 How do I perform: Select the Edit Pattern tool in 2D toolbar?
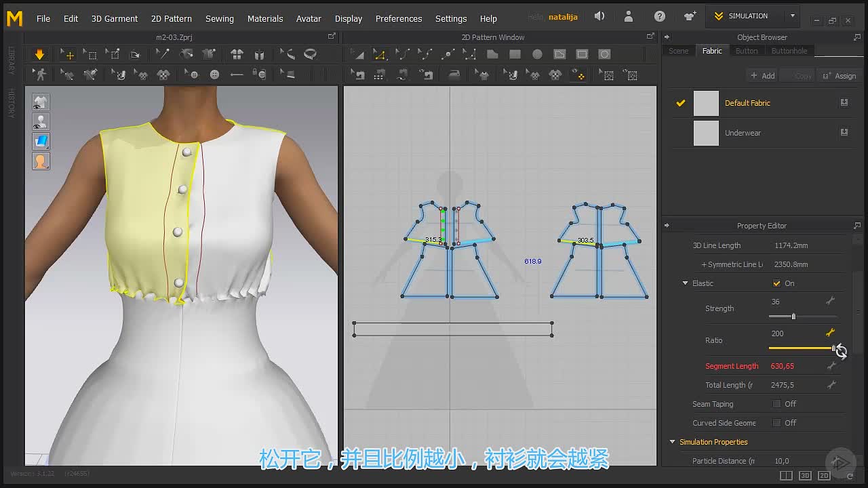pos(380,54)
